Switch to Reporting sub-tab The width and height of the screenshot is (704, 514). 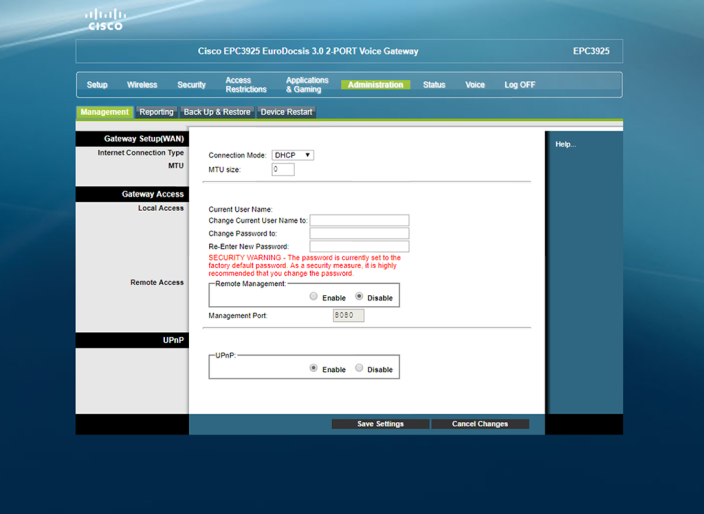pos(156,112)
